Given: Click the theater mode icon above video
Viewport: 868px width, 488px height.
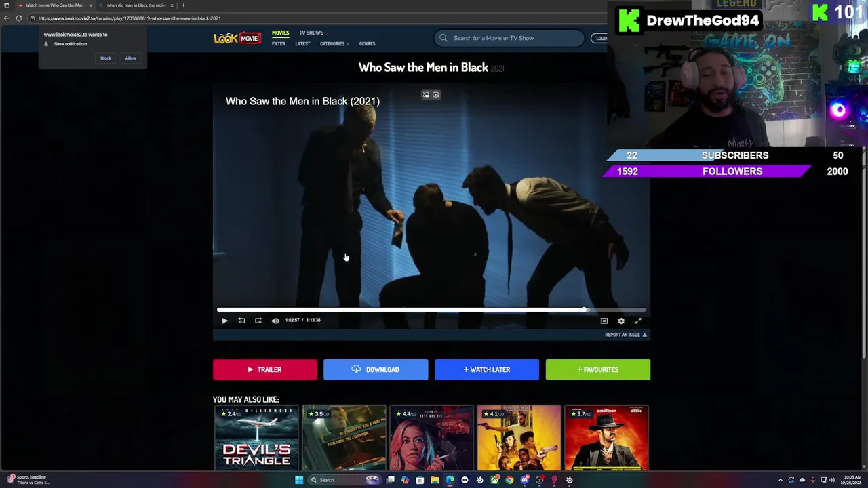Looking at the screenshot, I should click(x=436, y=95).
